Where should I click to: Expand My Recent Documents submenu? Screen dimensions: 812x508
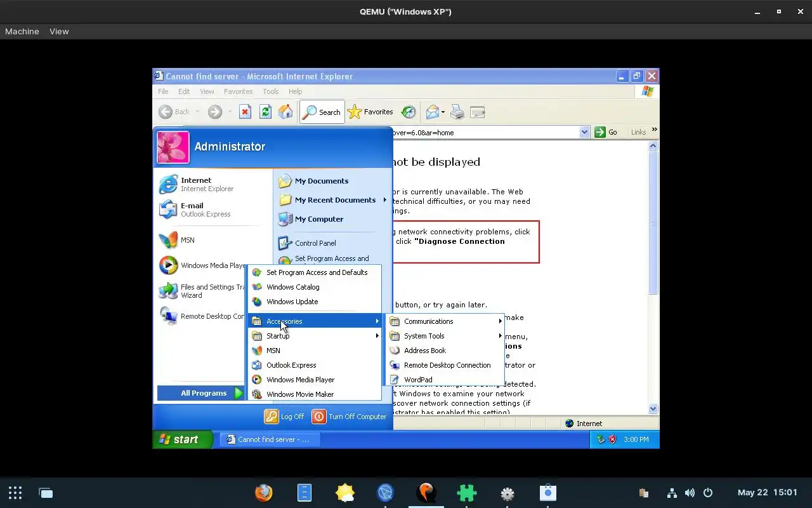pyautogui.click(x=334, y=200)
